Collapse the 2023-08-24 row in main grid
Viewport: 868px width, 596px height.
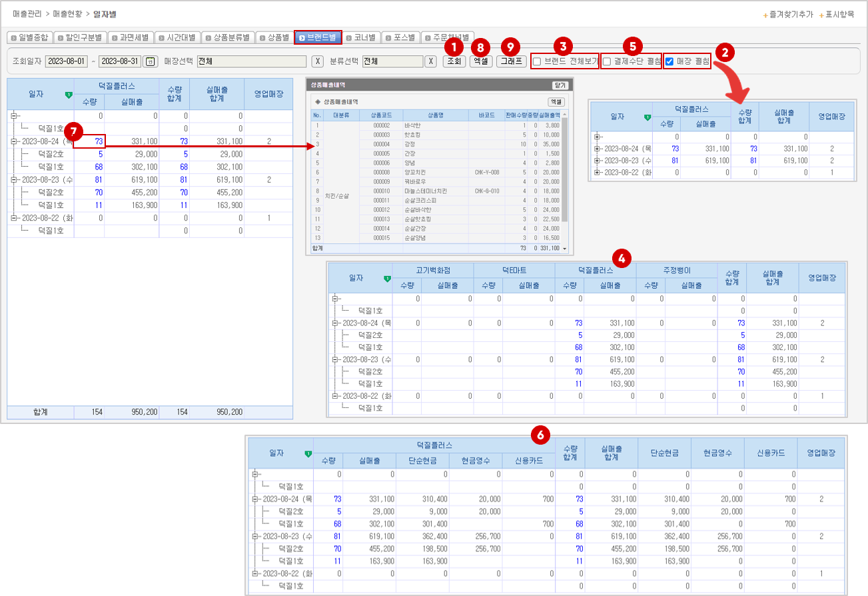(13, 141)
